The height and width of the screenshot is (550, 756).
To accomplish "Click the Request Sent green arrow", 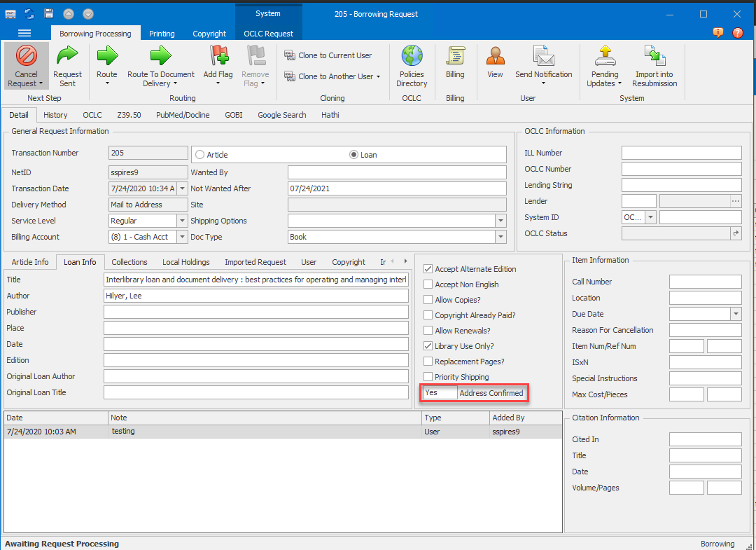I will point(67,56).
